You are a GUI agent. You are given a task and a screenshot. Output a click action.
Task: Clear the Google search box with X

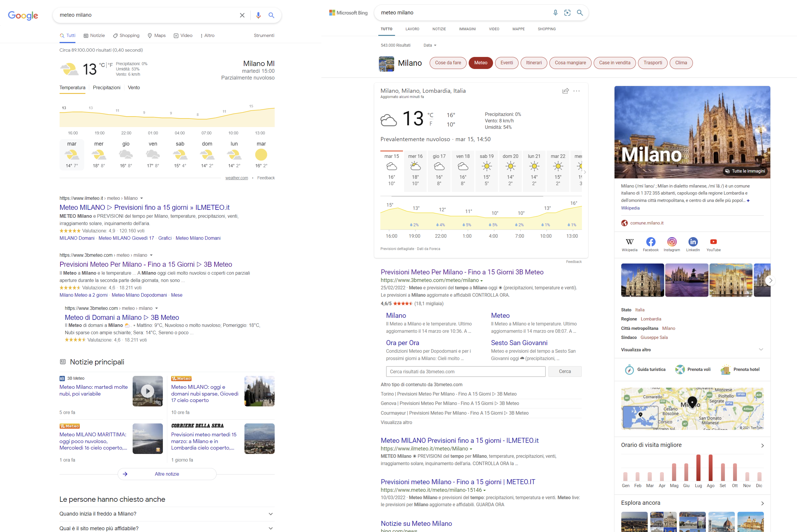[x=242, y=15]
